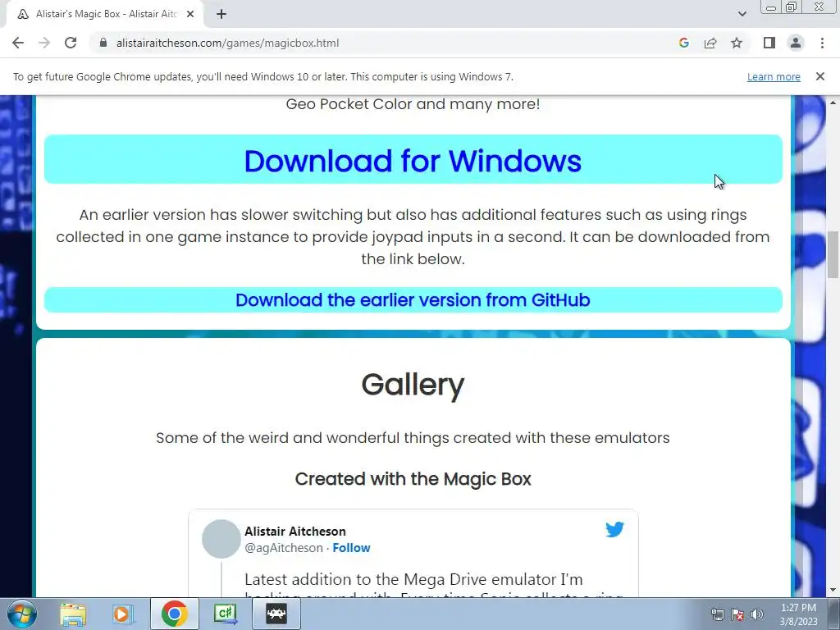Open Alistair Aitcheson's Twitter profile name

pyautogui.click(x=295, y=532)
